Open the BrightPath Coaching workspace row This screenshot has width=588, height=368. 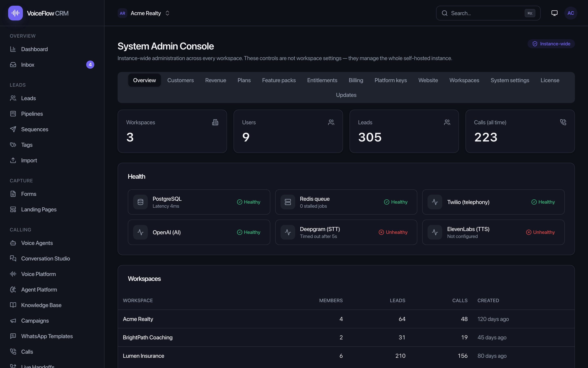pyautogui.click(x=346, y=337)
